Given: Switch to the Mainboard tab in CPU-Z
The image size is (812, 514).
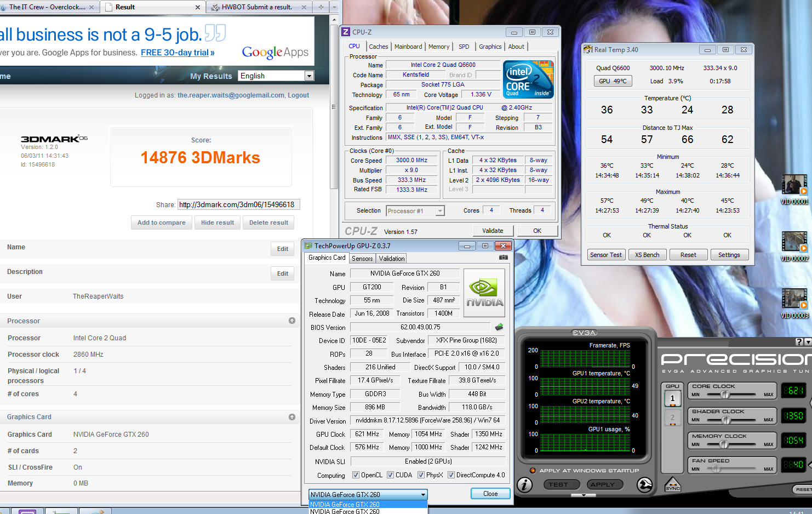Looking at the screenshot, I should point(408,47).
